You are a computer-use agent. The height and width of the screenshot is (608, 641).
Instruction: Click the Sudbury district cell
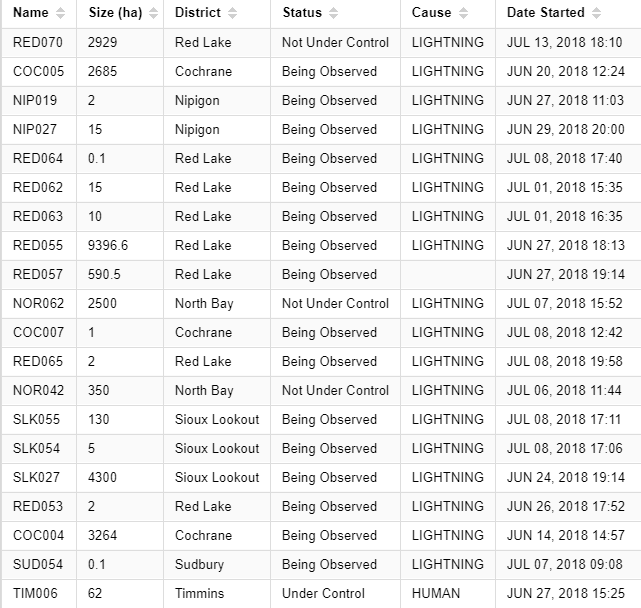click(x=200, y=565)
